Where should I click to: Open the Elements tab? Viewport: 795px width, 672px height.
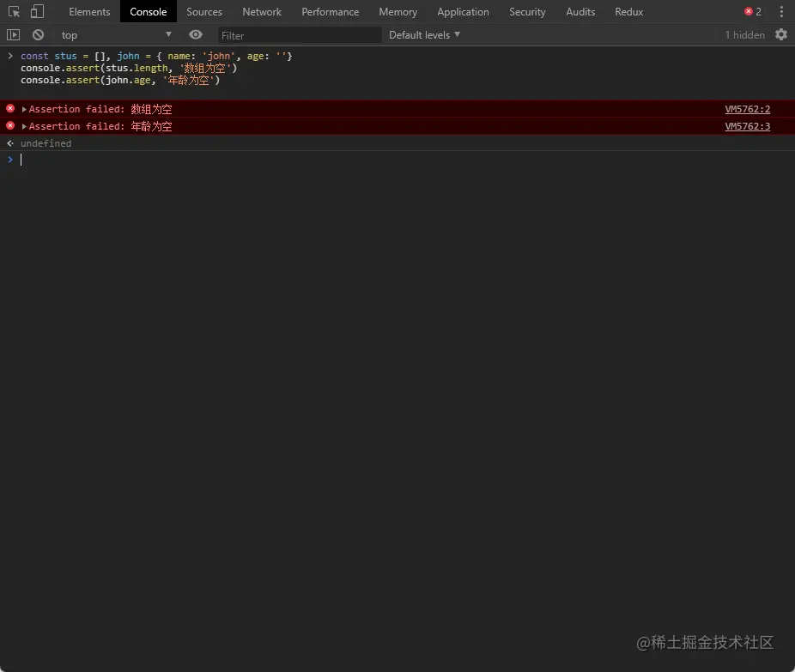(89, 12)
